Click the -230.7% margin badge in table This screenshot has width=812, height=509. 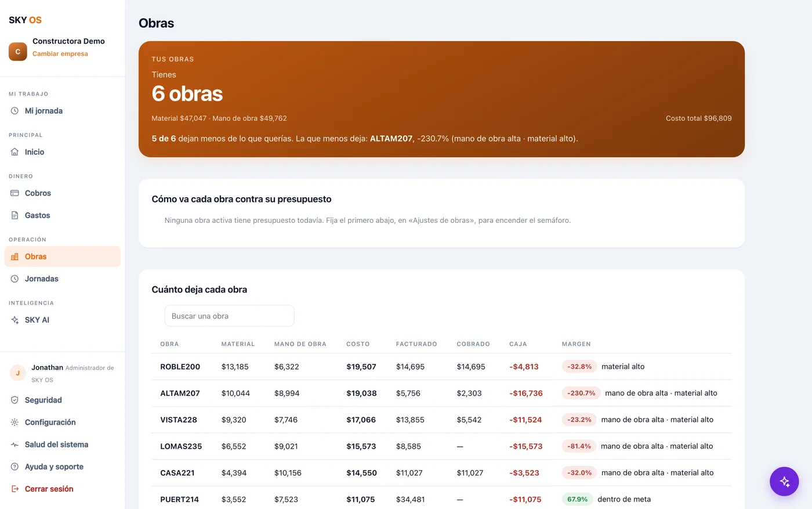pos(581,394)
